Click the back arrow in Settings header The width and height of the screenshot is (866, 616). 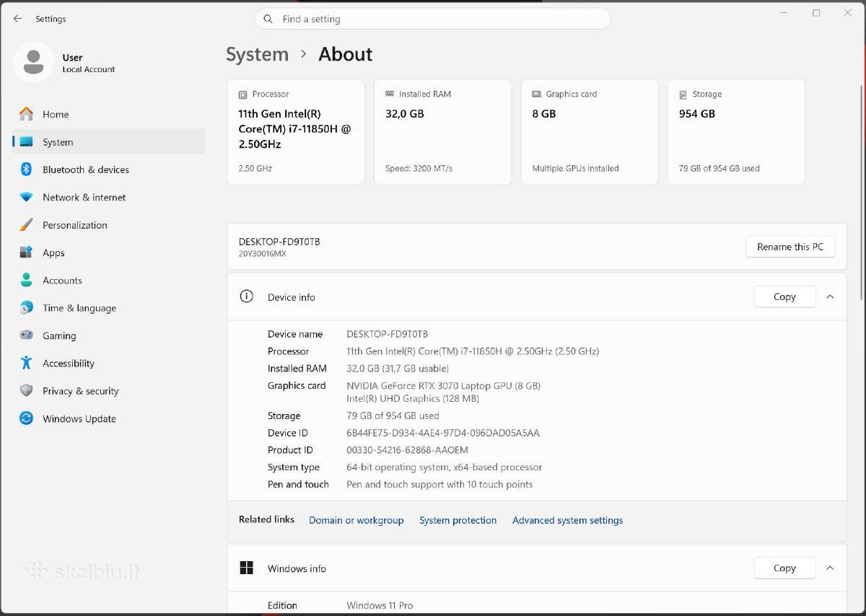(x=17, y=19)
